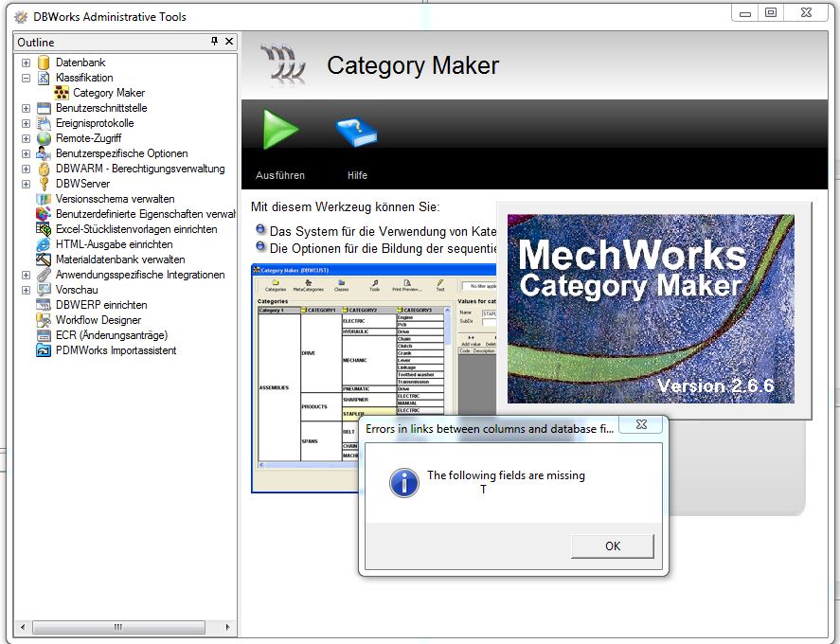The image size is (840, 644).
Task: Click the Benutzerschnittstelle window icon
Action: [x=44, y=108]
